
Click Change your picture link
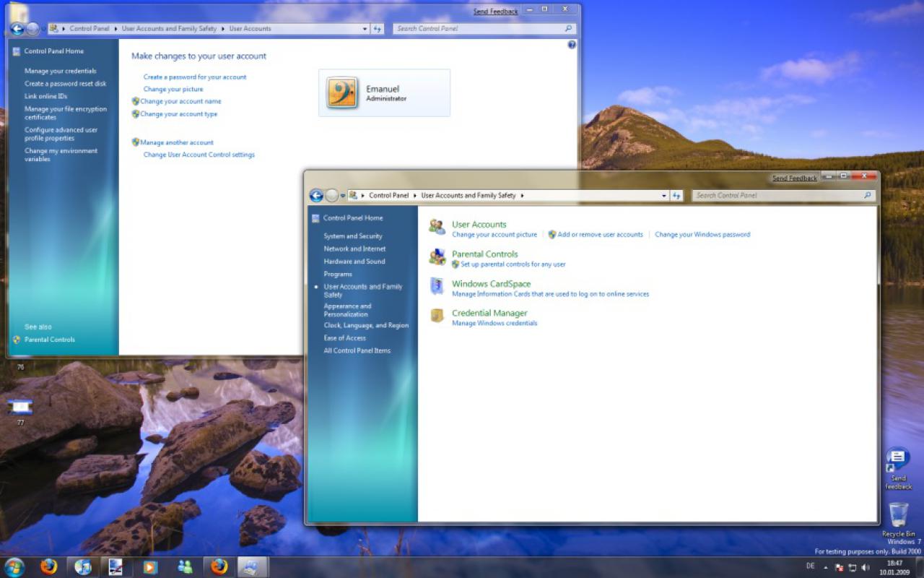tap(173, 90)
